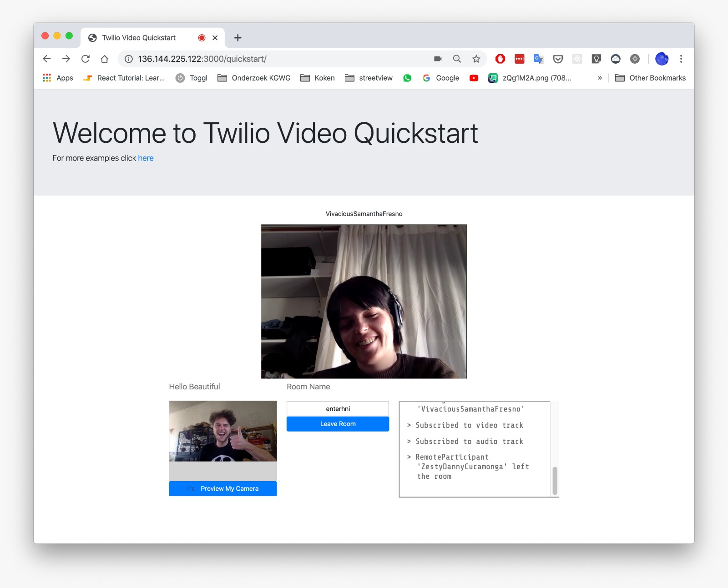Focus the Room Name input field
This screenshot has width=728, height=588.
(x=338, y=408)
